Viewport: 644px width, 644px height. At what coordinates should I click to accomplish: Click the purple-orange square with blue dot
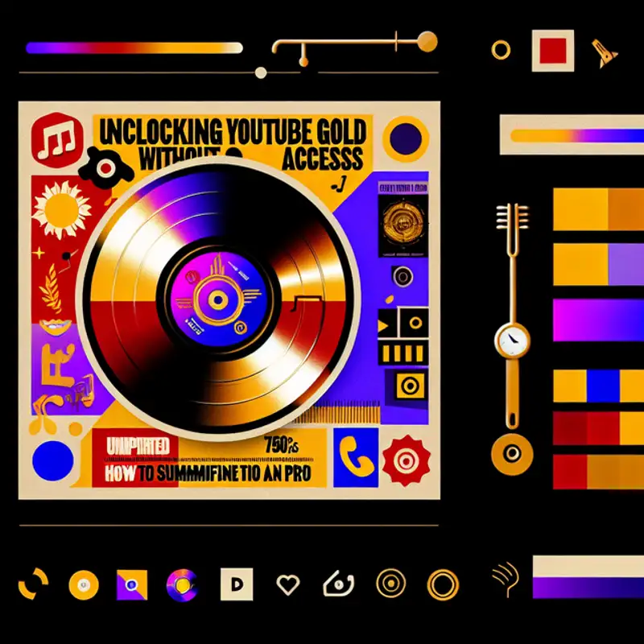pos(132,584)
